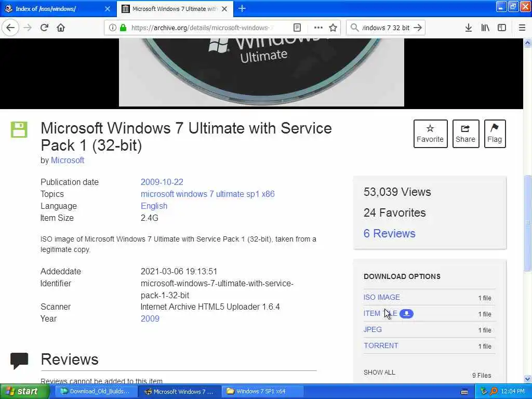Download the JPEG file option

373,329
